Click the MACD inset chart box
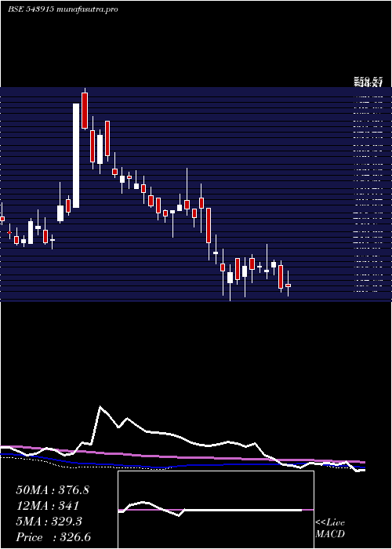Viewport: 392px width, 549px height. point(216,510)
